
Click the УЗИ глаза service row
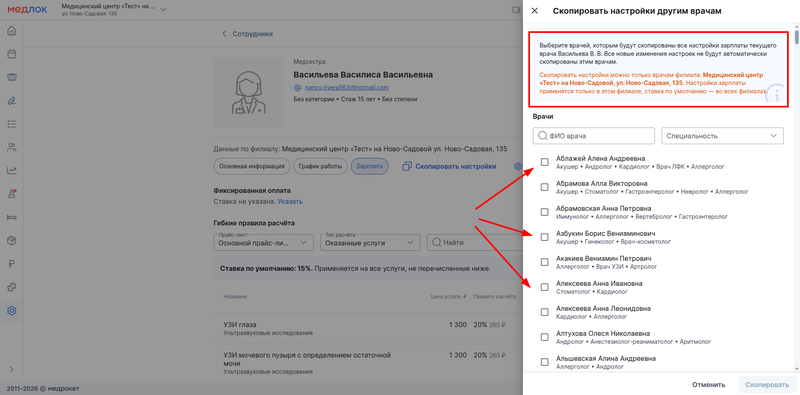(368, 328)
